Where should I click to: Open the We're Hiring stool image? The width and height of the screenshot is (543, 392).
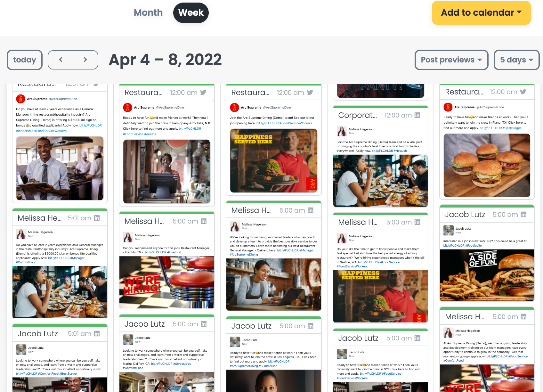click(x=167, y=282)
